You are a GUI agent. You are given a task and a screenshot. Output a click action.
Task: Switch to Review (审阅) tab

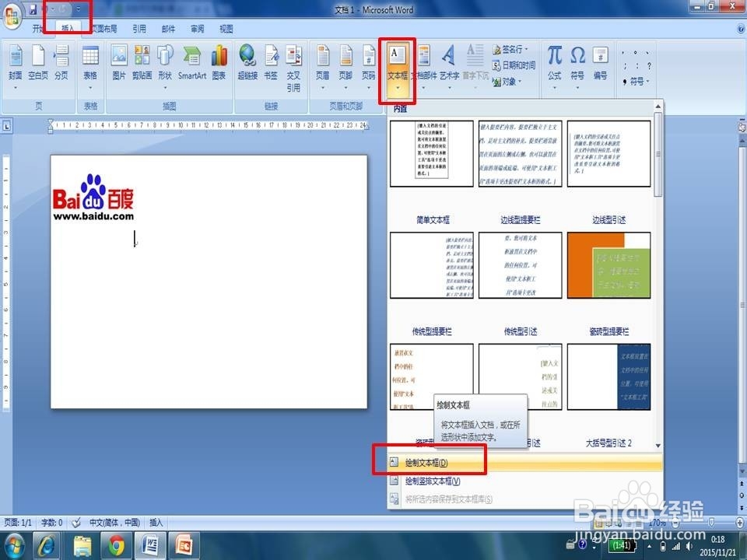[x=197, y=29]
